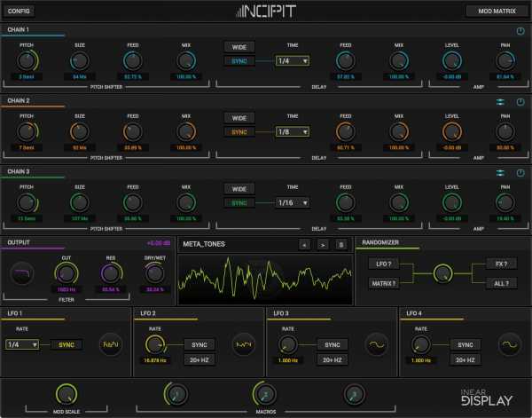532x418 pixels.
Task: Open Chain 3 routing settings icon
Action: point(500,173)
